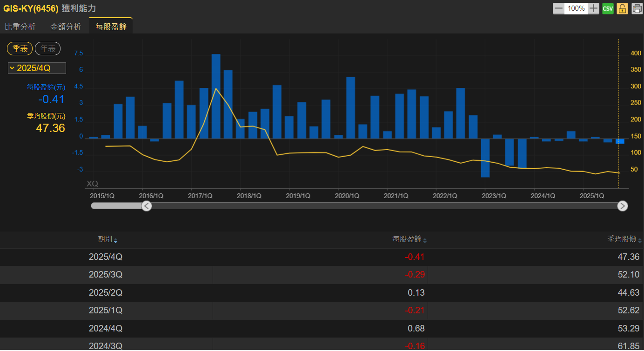Open the 2025/4Q period dropdown
This screenshot has width=644, height=351.
pyautogui.click(x=37, y=68)
